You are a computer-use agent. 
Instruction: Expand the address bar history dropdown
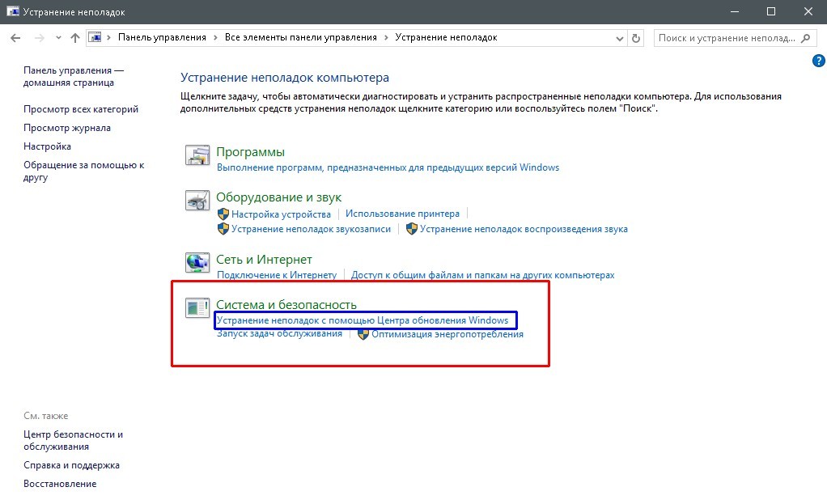(x=620, y=39)
